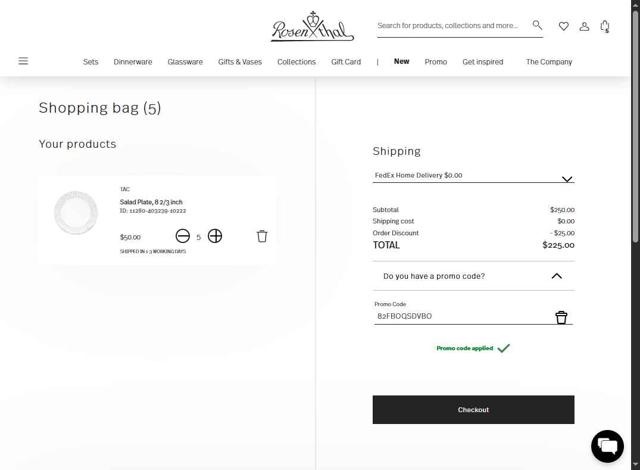Viewport: 640px width, 470px height.
Task: Click the search magnifier icon
Action: pyautogui.click(x=537, y=25)
